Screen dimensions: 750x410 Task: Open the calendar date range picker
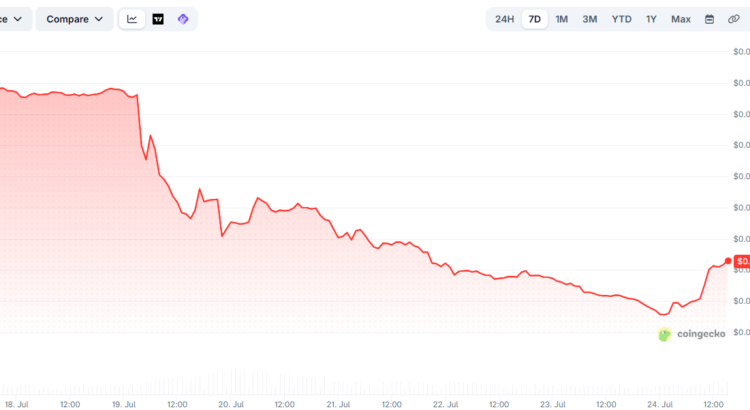coord(709,19)
